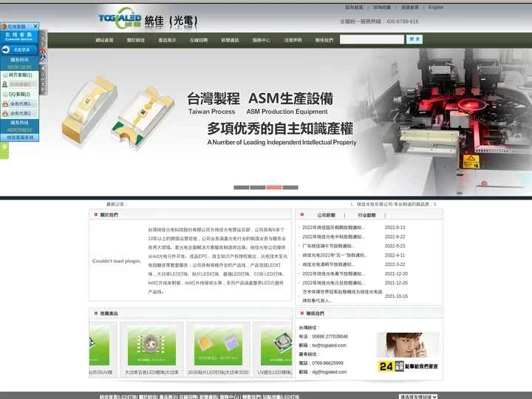Viewport: 532px width, 399px height.
Task: Open news 2022年统佳国庆假期放假通知
Action: [x=333, y=228]
